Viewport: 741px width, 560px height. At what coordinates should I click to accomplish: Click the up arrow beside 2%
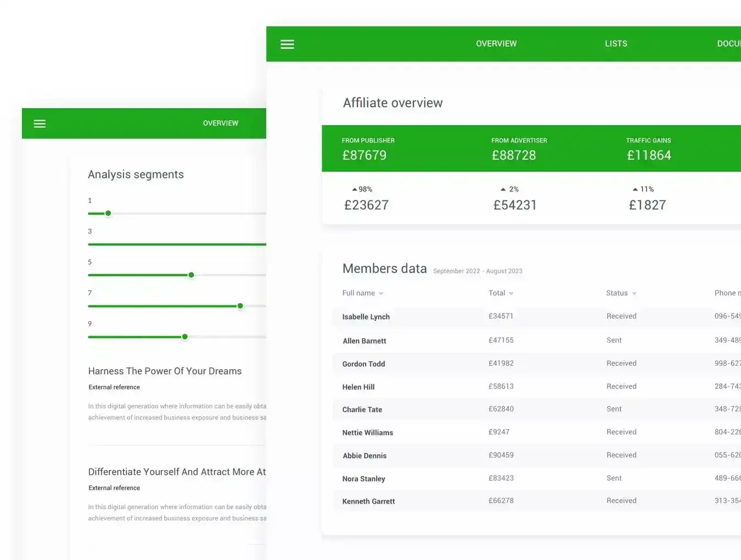click(x=503, y=189)
